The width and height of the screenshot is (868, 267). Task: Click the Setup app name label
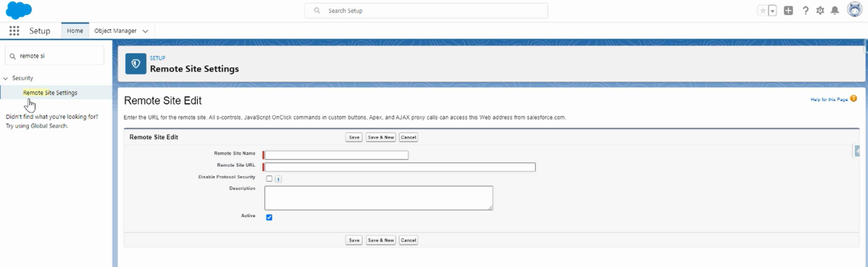coord(40,31)
